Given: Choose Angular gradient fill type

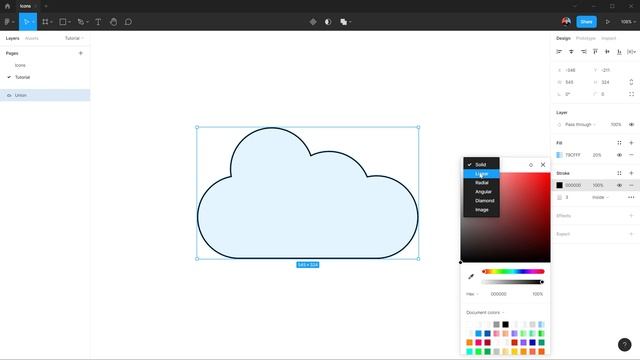Looking at the screenshot, I should [481, 191].
